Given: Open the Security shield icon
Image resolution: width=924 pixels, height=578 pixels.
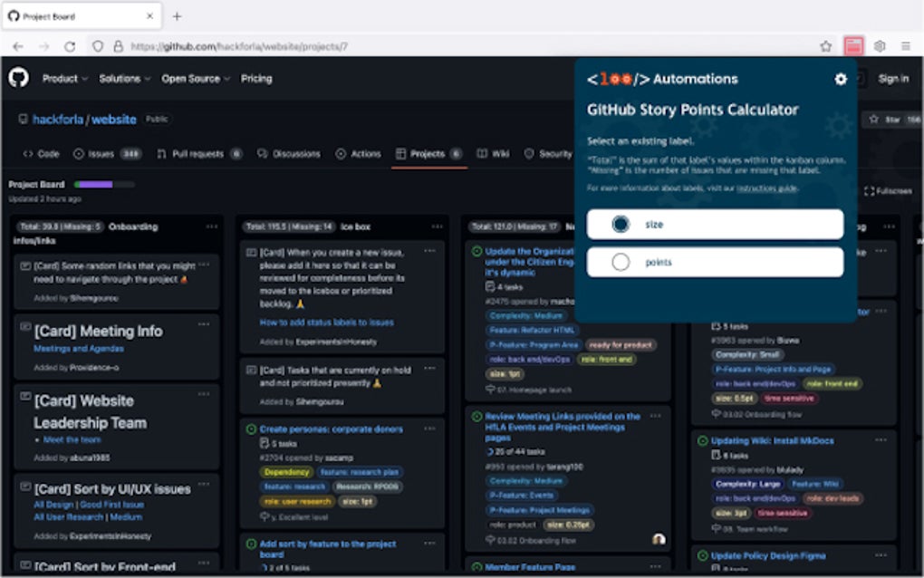Looking at the screenshot, I should [527, 154].
